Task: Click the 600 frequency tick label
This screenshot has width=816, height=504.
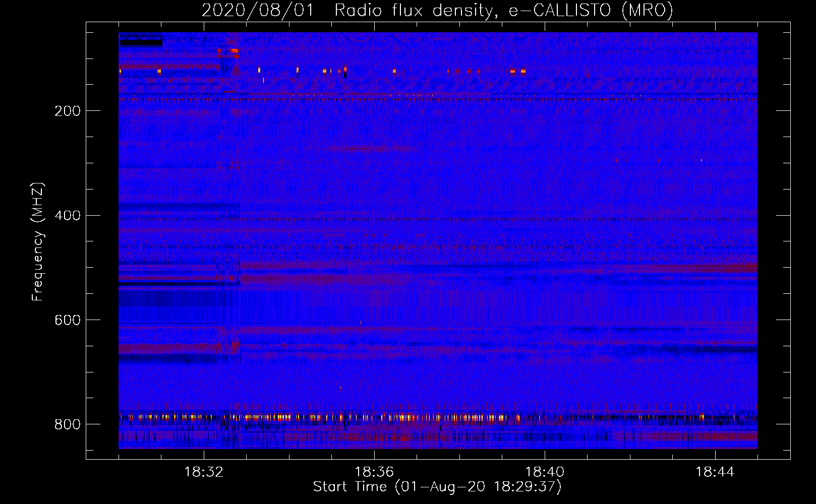Action: 67,320
